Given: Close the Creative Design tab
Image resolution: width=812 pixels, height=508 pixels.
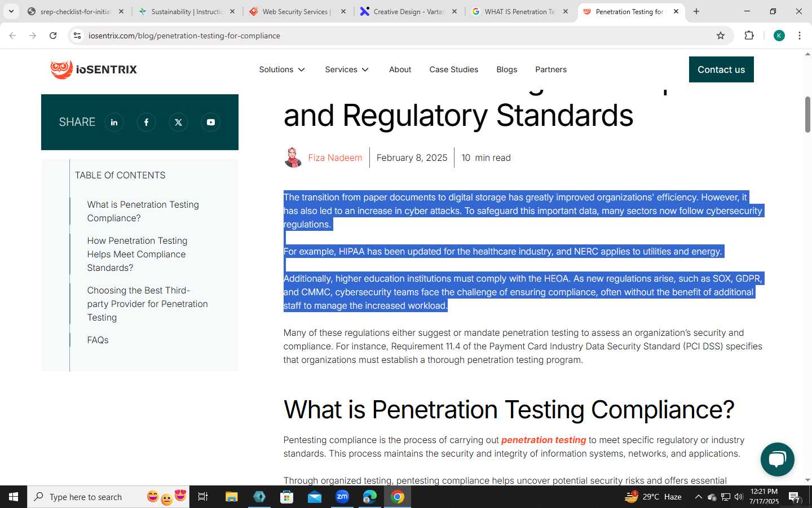Looking at the screenshot, I should pos(454,11).
